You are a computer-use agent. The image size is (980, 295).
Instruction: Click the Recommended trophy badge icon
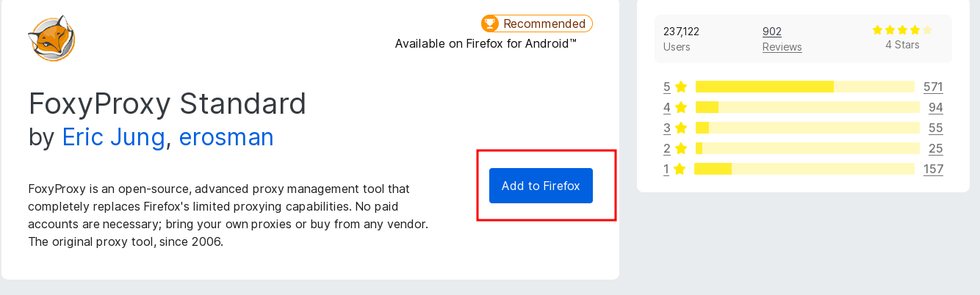[x=490, y=23]
